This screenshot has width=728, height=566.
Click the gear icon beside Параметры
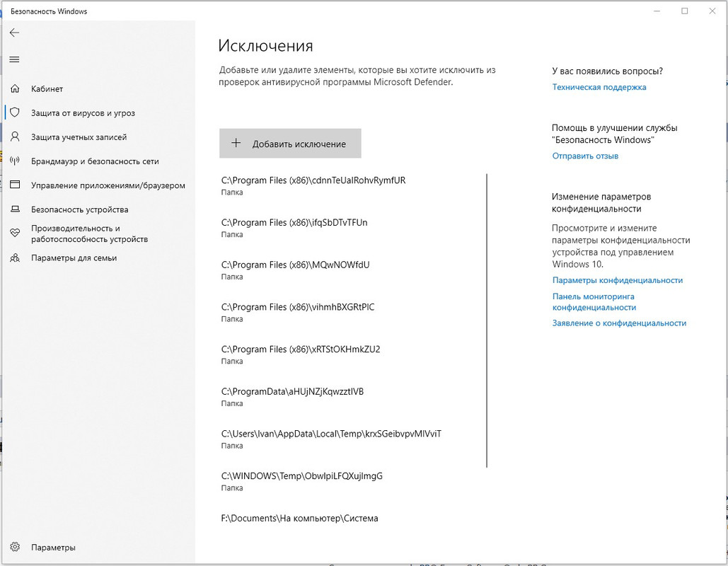(x=15, y=547)
